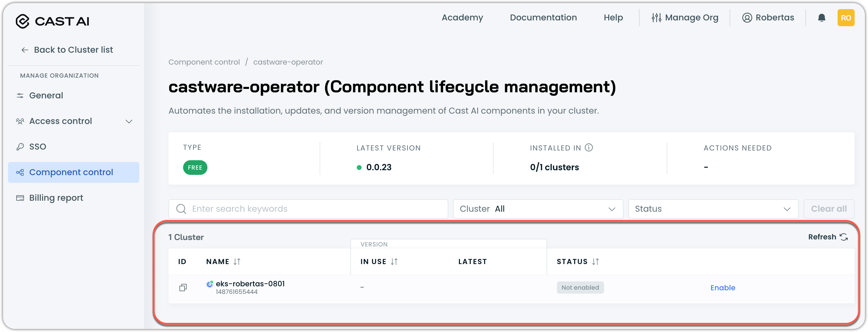Sort clusters by Name column arrows
This screenshot has width=868, height=332.
pos(237,261)
